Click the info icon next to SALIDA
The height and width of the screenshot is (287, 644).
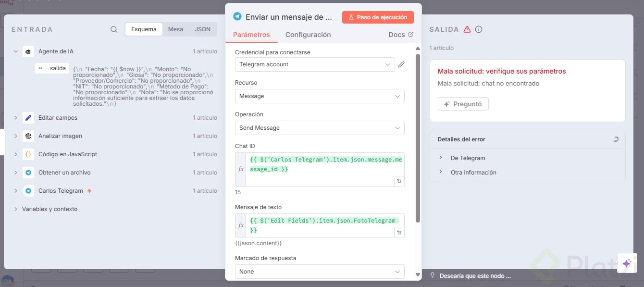[479, 29]
